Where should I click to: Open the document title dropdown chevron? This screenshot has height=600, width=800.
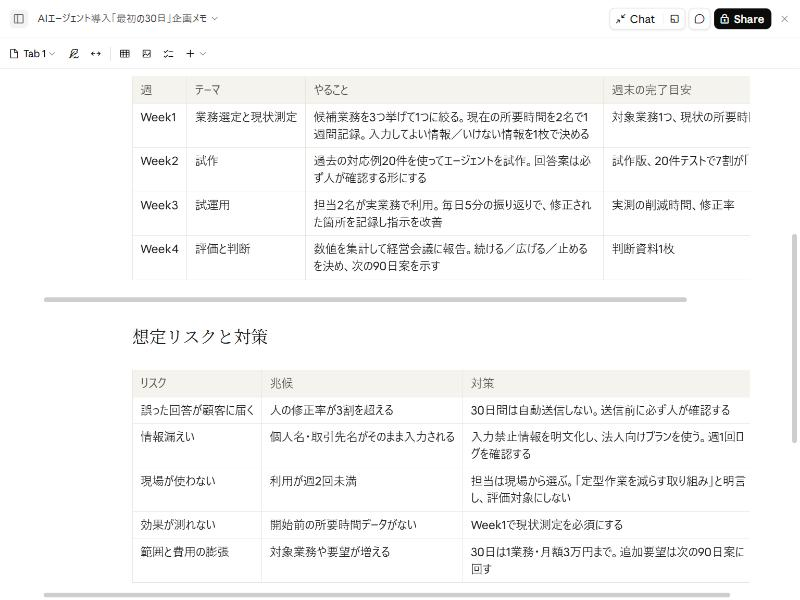(x=215, y=19)
